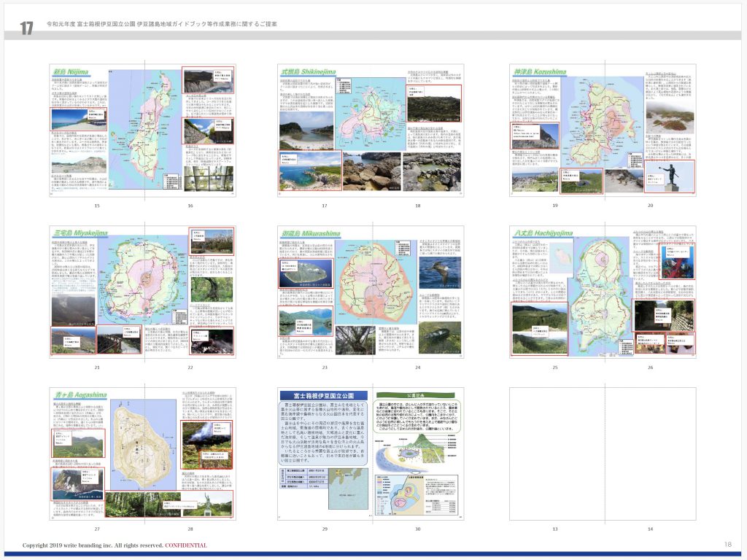This screenshot has width=747, height=560.
Task: Click the Aogashima island heading
Action: (x=79, y=395)
